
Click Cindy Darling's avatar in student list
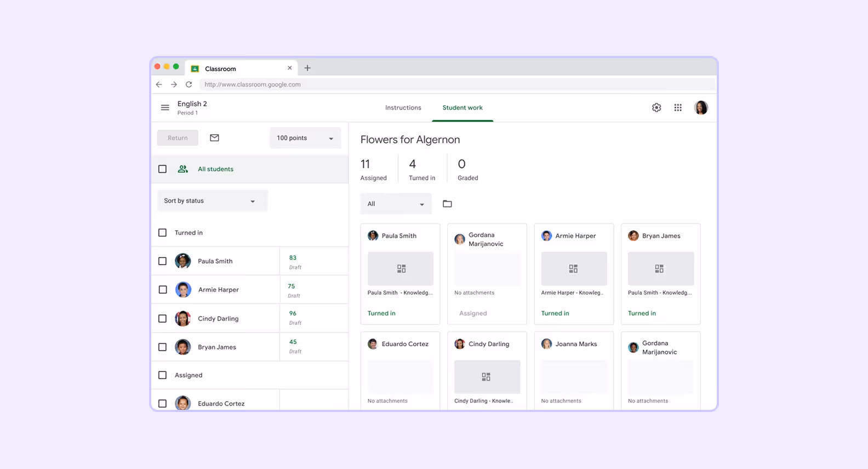pos(183,318)
